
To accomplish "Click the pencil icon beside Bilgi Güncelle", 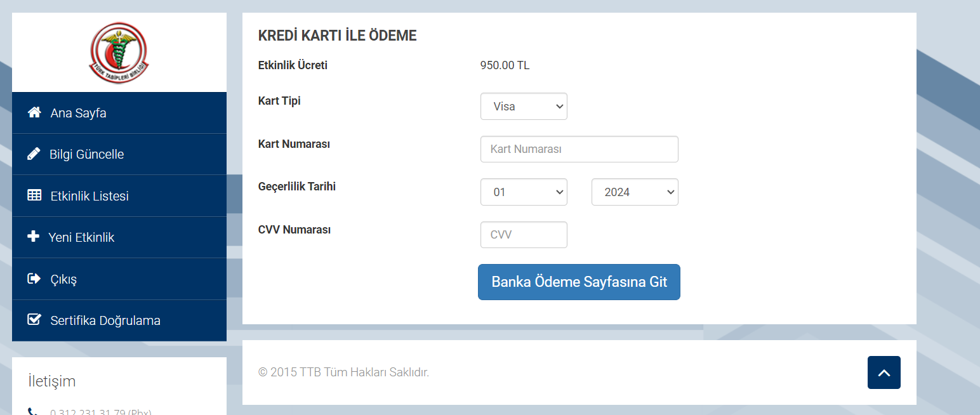I will point(34,154).
